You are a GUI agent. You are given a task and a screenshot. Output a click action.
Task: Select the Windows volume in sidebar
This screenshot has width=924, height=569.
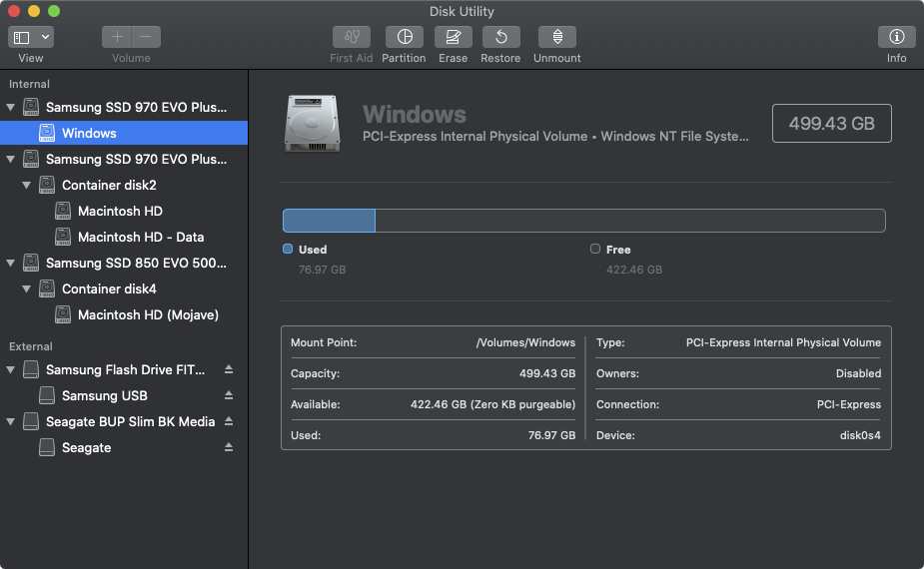(124, 133)
